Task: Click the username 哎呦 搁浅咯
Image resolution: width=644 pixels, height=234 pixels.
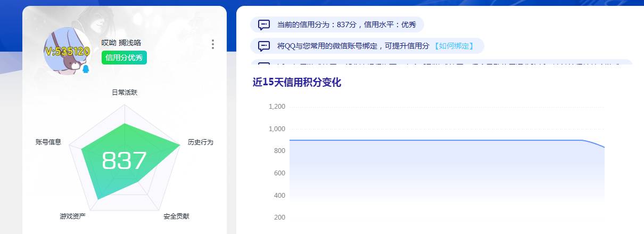Action: pyautogui.click(x=121, y=43)
